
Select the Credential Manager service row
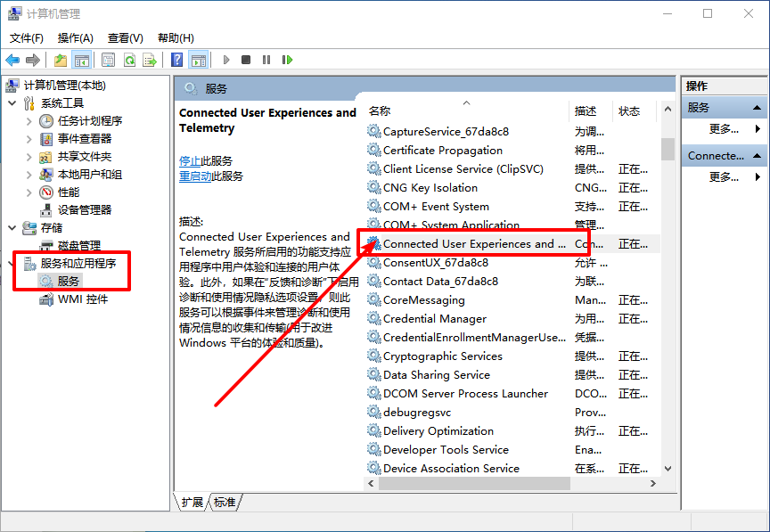click(x=434, y=318)
